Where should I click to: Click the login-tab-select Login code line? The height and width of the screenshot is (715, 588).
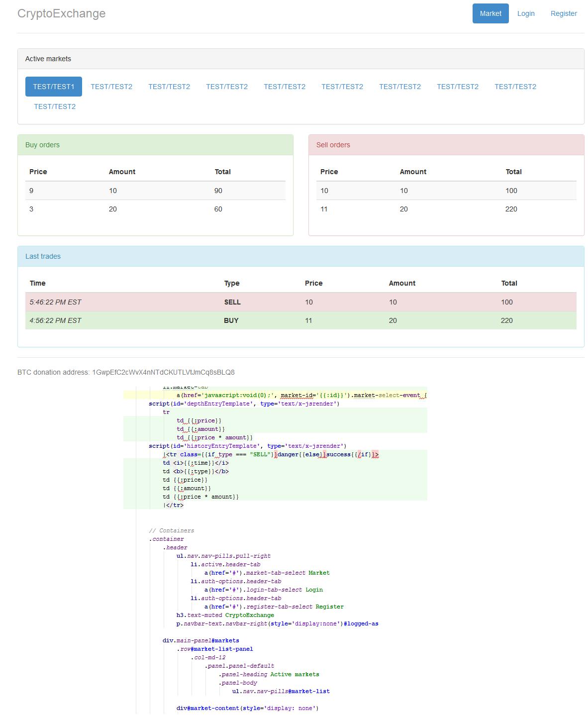point(264,590)
